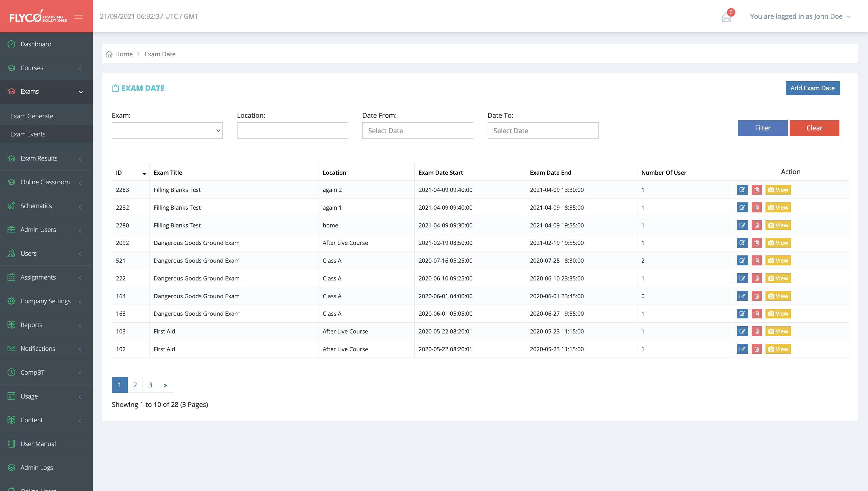The image size is (868, 491).
Task: Click the Add Exam Date button
Action: [812, 88]
